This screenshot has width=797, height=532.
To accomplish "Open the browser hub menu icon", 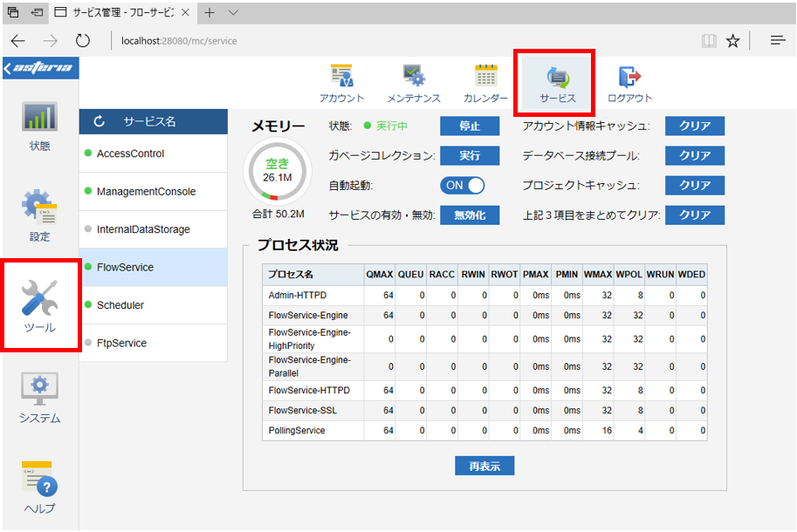I will (x=778, y=41).
